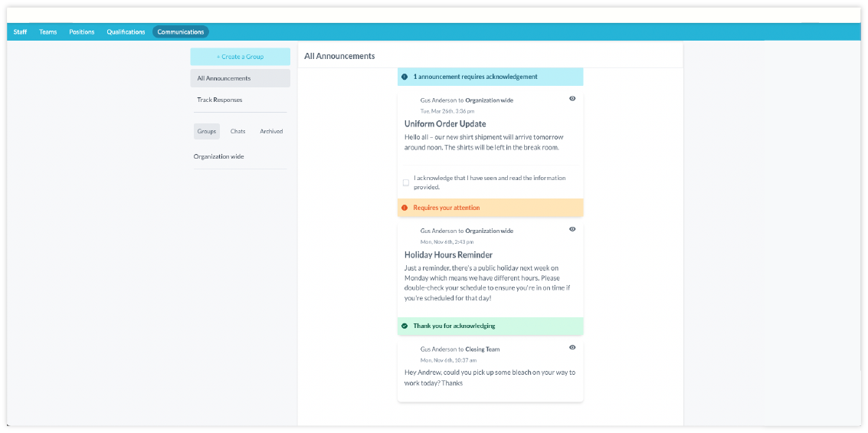Select All Announcements in the sidebar
868x433 pixels.
(x=240, y=78)
